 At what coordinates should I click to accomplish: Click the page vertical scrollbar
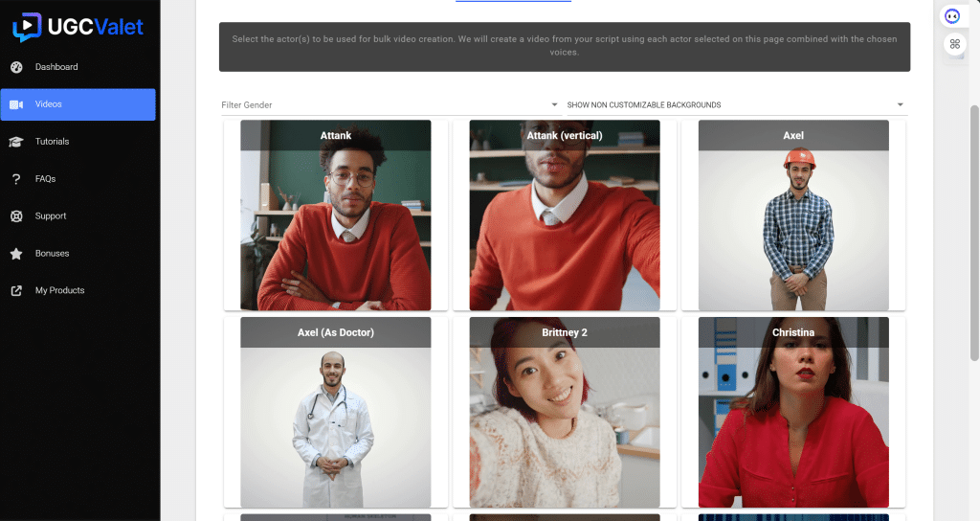pyautogui.click(x=973, y=233)
